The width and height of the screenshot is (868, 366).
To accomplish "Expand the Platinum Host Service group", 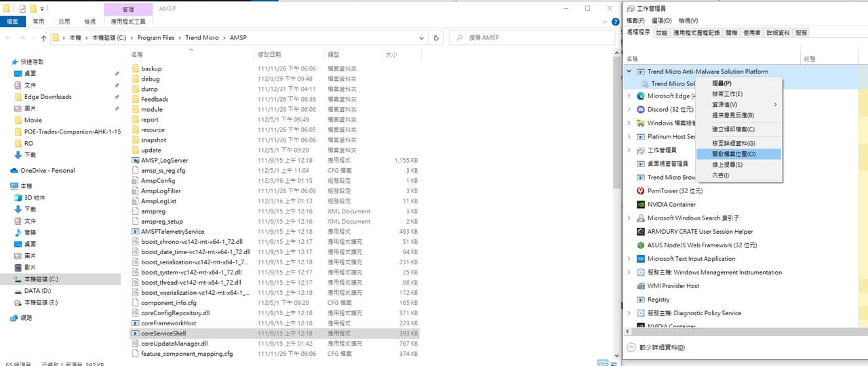I will (x=629, y=136).
